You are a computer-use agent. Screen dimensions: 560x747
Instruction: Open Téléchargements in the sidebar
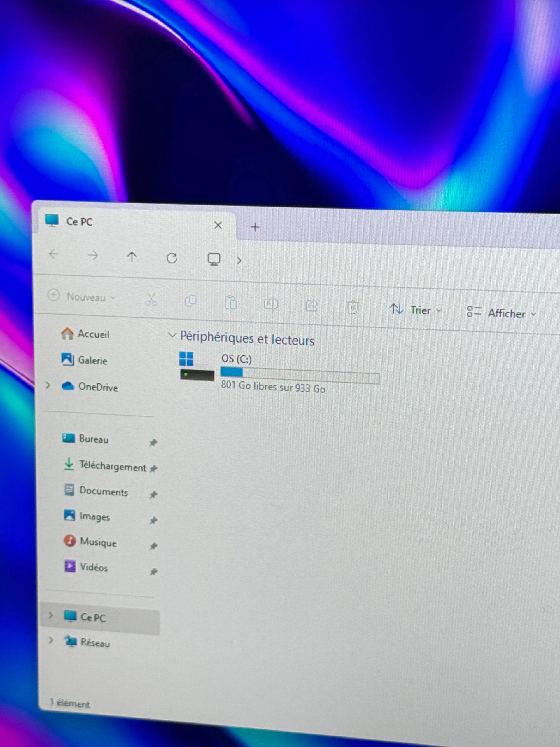point(105,466)
